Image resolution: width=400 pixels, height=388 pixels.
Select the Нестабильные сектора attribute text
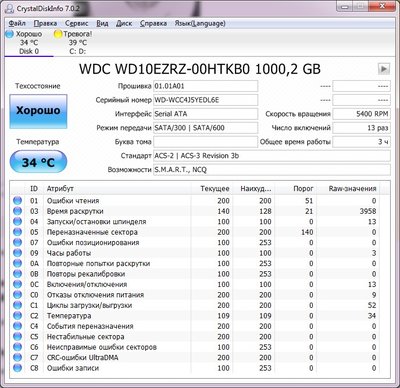click(85, 337)
